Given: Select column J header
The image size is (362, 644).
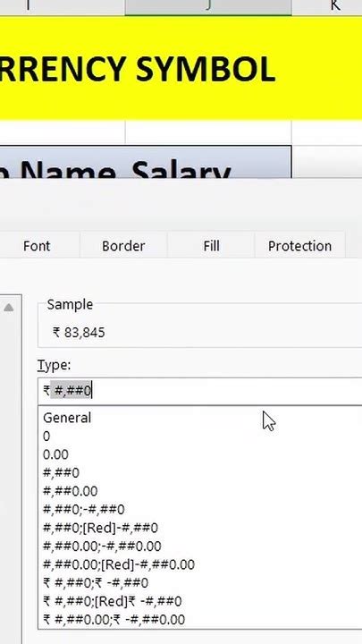Looking at the screenshot, I should 208,6.
